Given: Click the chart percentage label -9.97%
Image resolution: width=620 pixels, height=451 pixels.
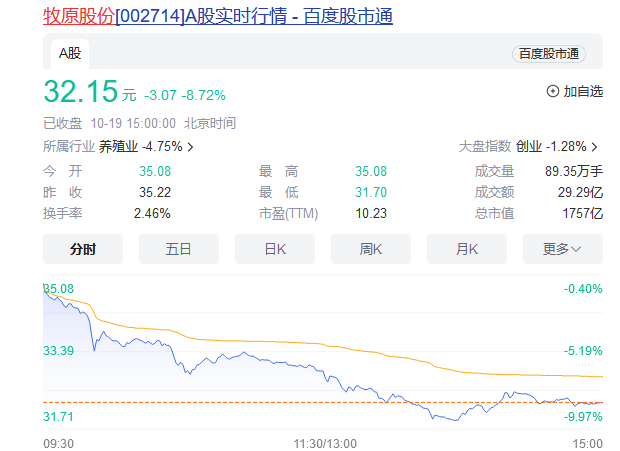Looking at the screenshot, I should 583,417.
